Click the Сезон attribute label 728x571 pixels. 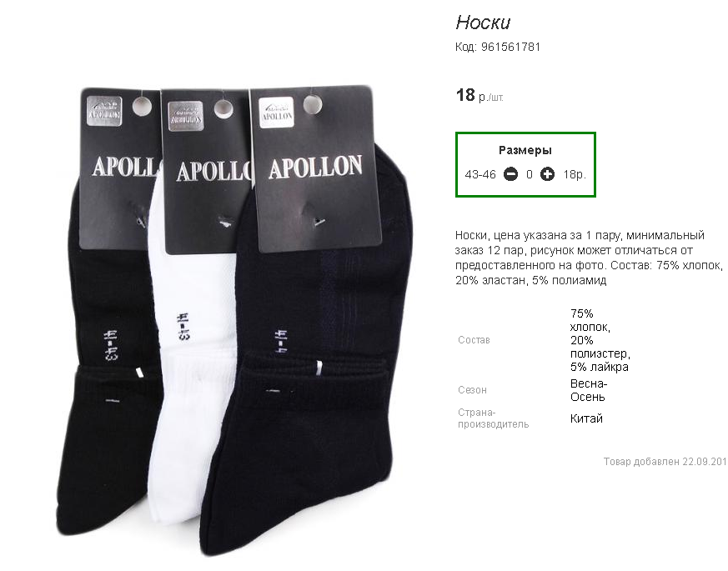tap(472, 390)
